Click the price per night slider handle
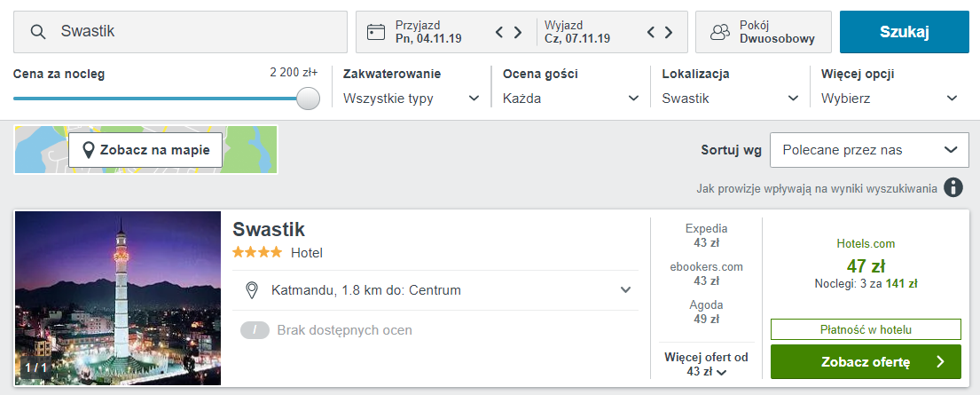 coord(308,99)
